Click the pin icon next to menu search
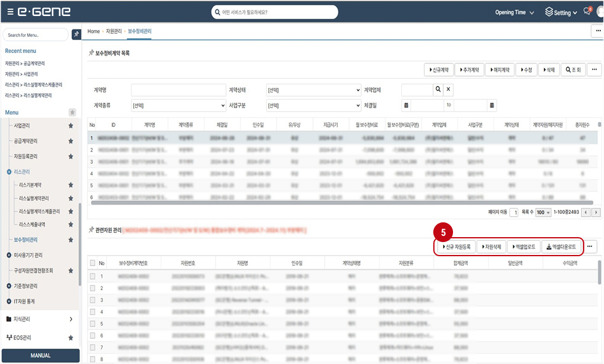This screenshot has height=364, width=604. [76, 34]
